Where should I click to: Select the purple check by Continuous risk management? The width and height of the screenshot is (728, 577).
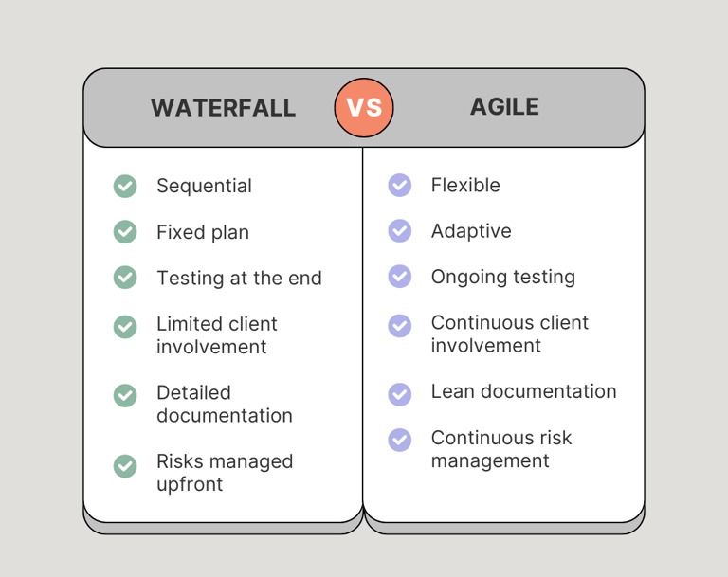click(400, 440)
